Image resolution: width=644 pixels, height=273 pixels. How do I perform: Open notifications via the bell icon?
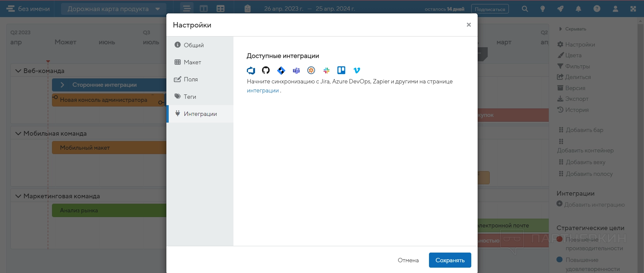(x=579, y=9)
